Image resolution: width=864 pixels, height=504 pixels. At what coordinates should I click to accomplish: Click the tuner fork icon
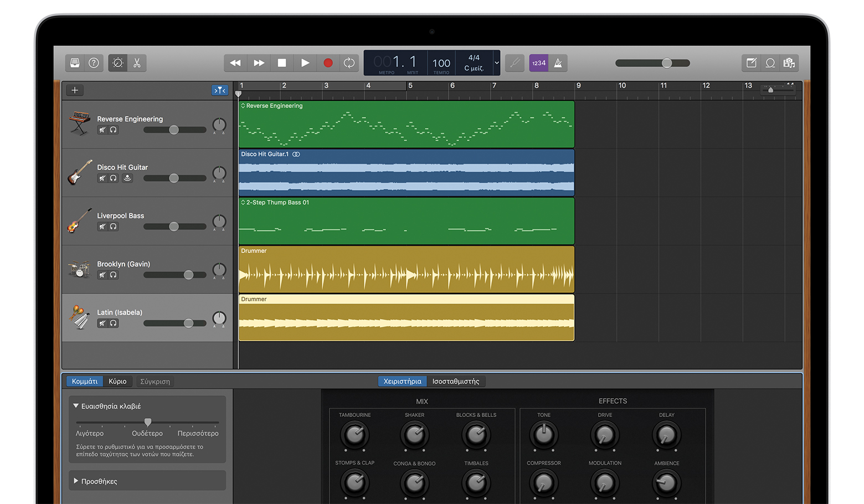(x=515, y=63)
